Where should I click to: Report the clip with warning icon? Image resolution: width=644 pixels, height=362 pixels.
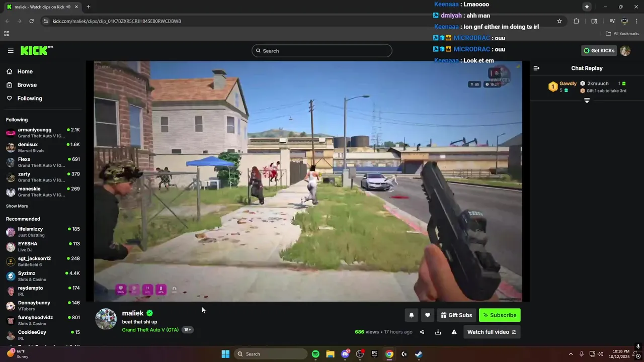(454, 332)
